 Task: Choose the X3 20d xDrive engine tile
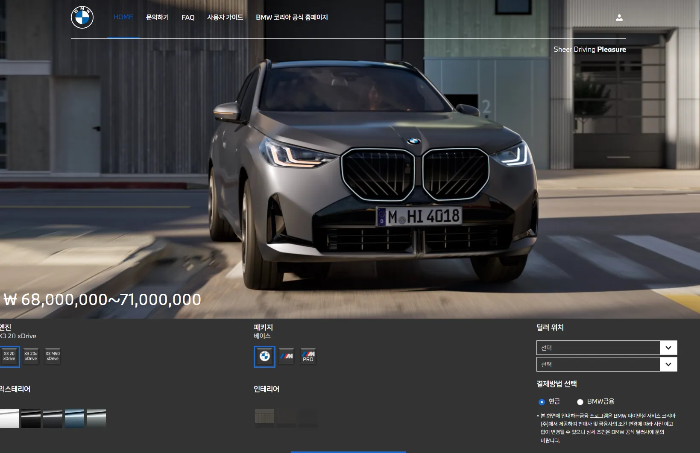[31, 356]
